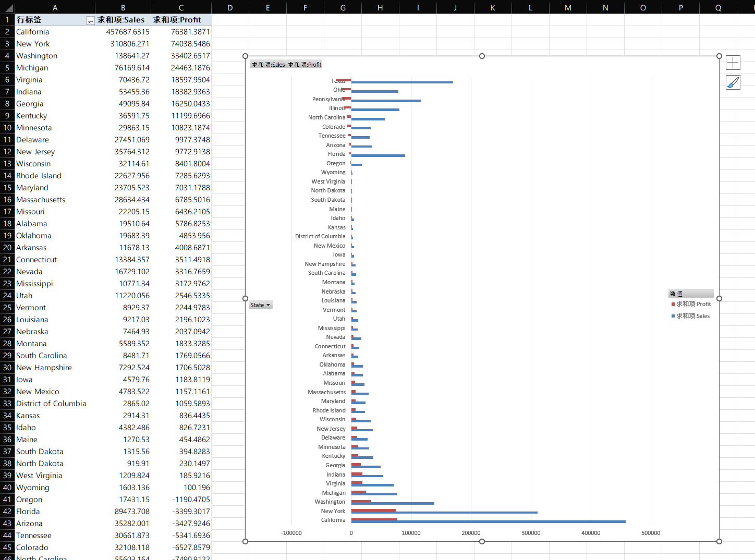Click the chart's top-center resize handle
This screenshot has width=755, height=560.
coord(482,56)
